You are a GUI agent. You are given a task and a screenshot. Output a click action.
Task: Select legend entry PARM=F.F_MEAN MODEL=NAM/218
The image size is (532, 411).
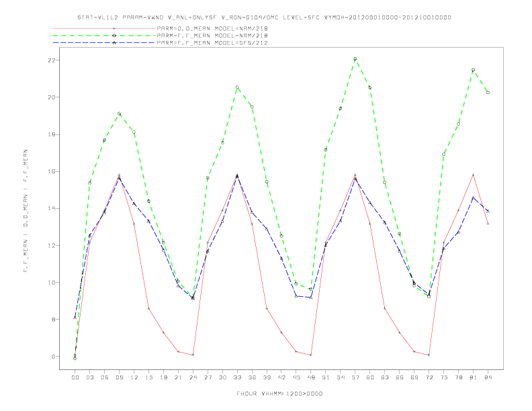coord(212,36)
